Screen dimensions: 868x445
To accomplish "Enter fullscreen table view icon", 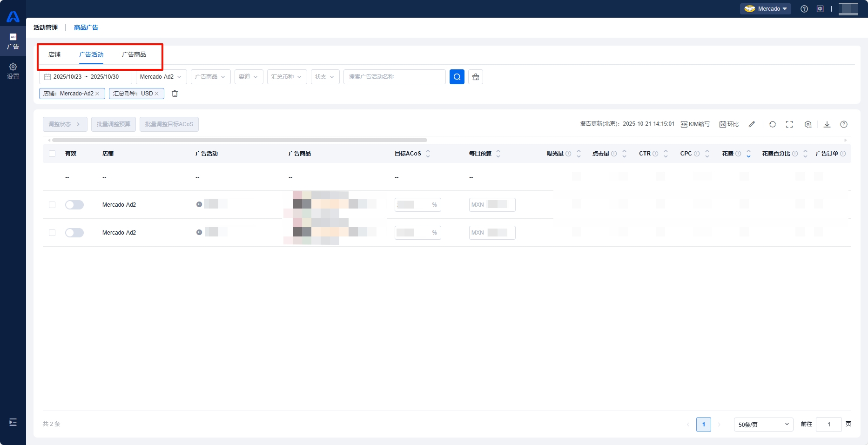I will tap(789, 124).
